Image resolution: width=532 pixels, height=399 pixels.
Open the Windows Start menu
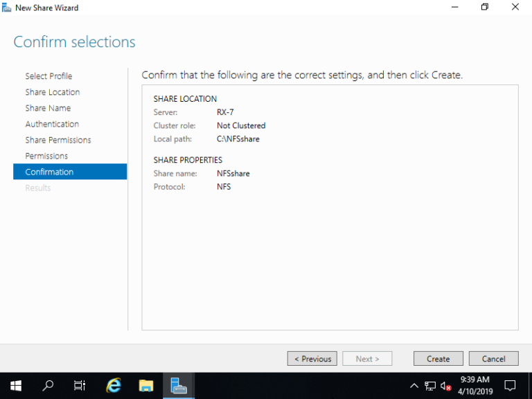(x=15, y=385)
